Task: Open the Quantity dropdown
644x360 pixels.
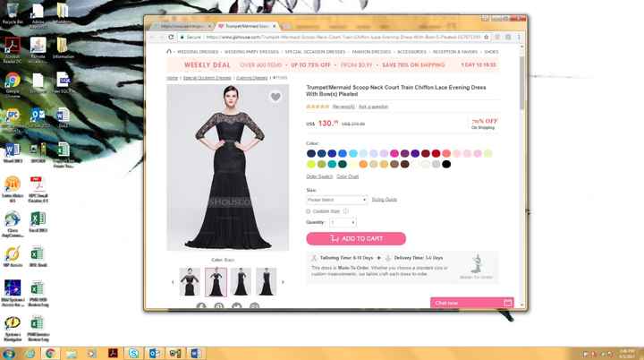Action: [x=343, y=223]
